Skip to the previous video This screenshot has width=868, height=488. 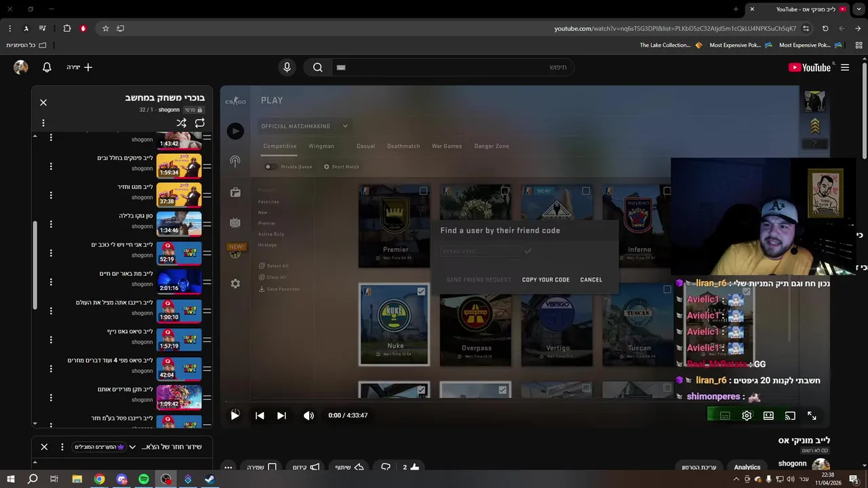click(x=260, y=415)
